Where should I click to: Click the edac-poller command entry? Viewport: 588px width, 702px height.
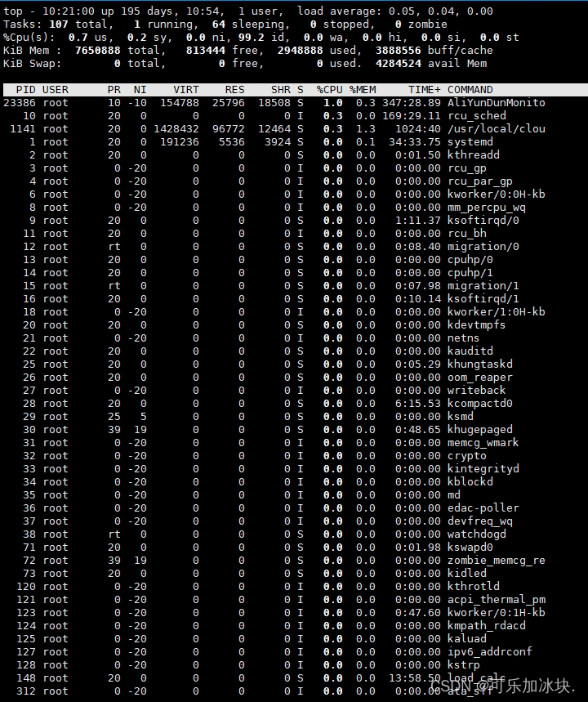point(483,507)
